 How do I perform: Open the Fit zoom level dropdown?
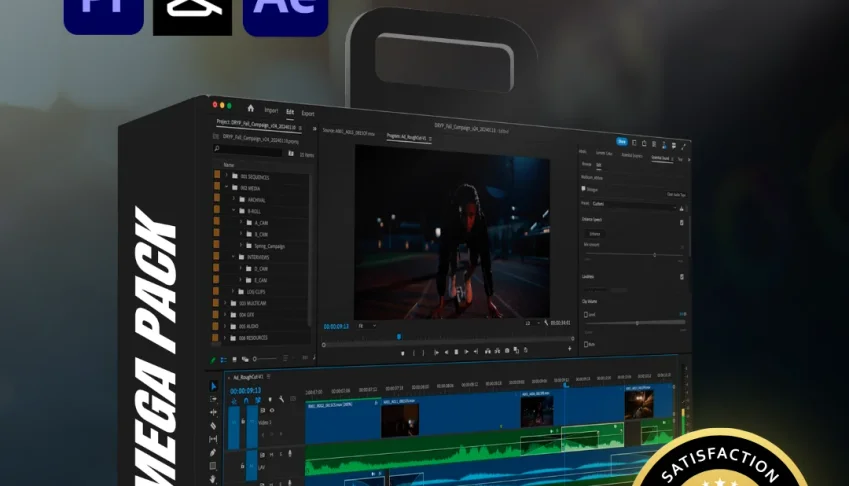pyautogui.click(x=367, y=326)
